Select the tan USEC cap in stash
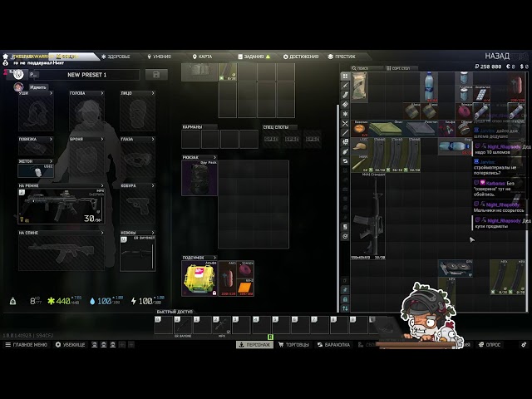532x399 pixels. coord(359,146)
